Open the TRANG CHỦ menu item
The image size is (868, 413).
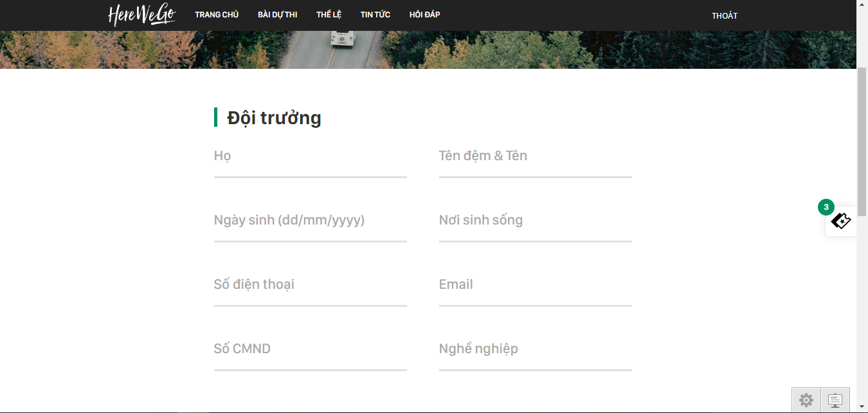217,15
